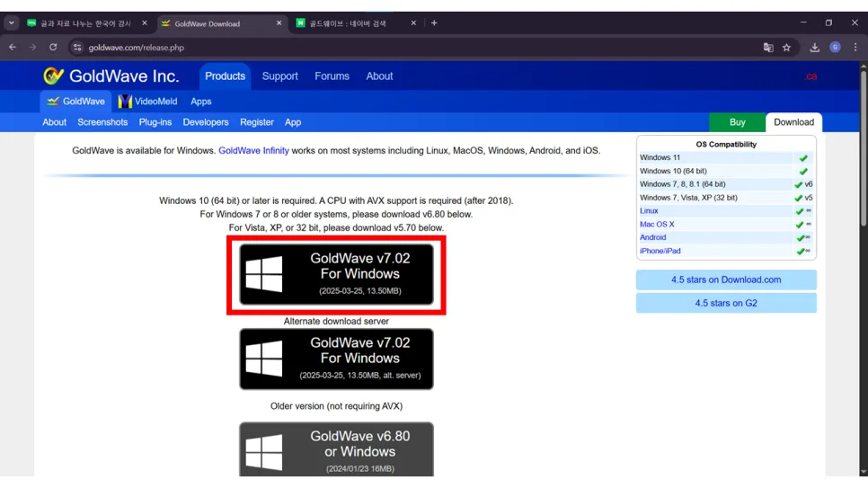Click the forward navigation arrow
The width and height of the screenshot is (868, 488).
[x=32, y=48]
